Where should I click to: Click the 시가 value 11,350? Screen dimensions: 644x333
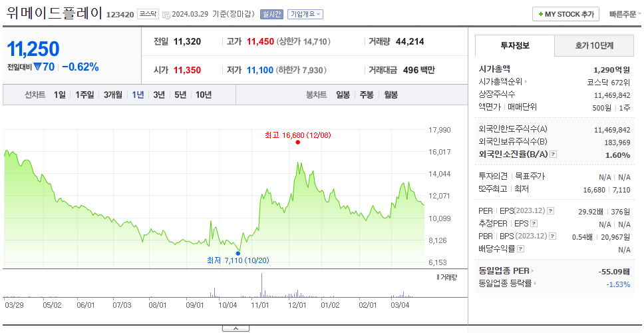[x=188, y=70]
